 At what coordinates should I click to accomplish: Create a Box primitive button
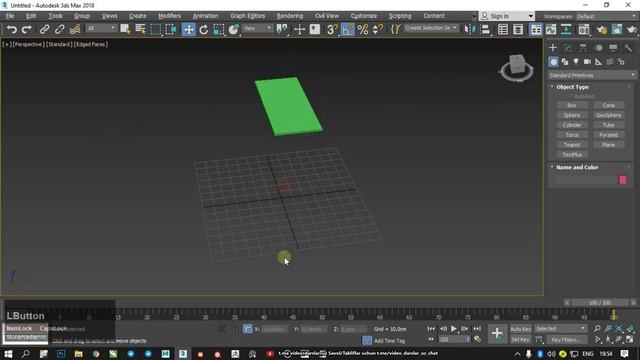click(x=572, y=105)
